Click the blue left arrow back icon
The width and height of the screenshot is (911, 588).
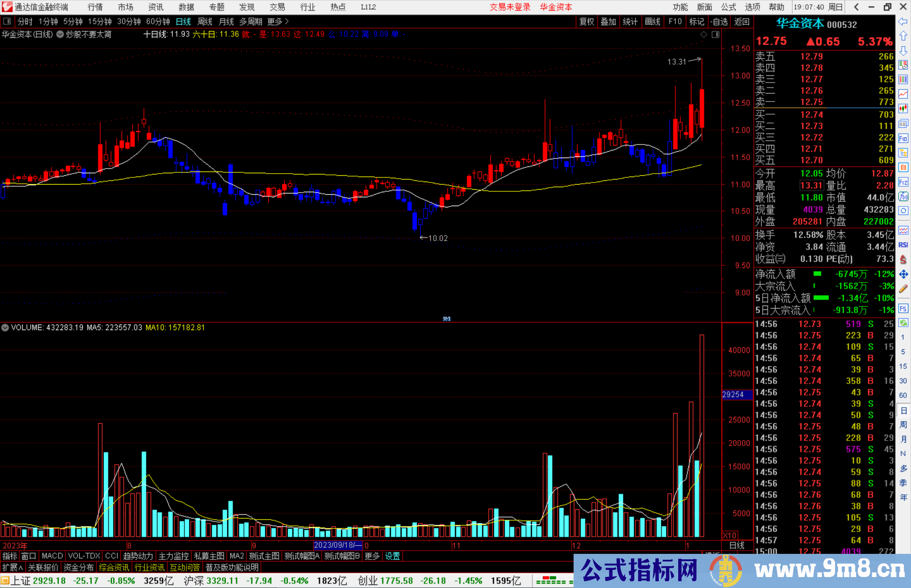click(x=903, y=21)
